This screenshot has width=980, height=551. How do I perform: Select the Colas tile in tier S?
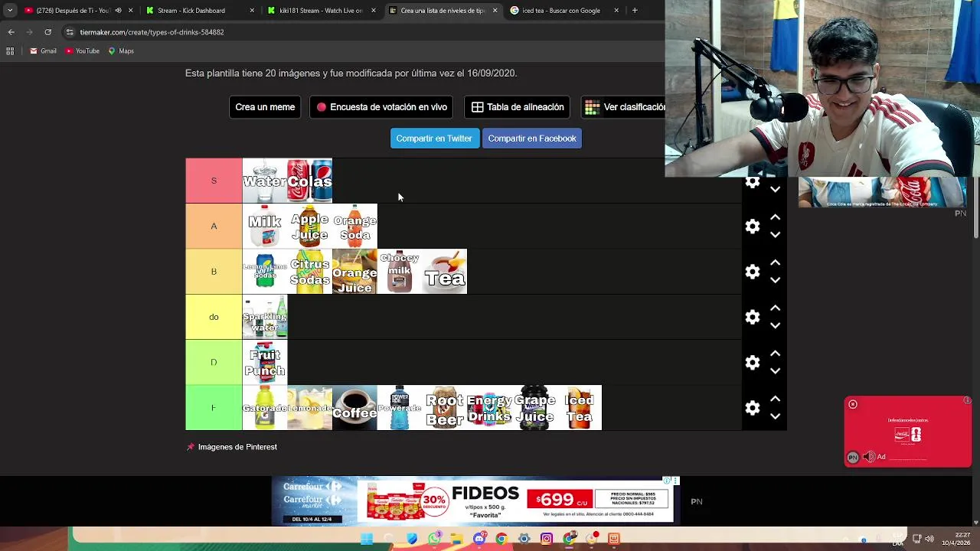point(309,181)
